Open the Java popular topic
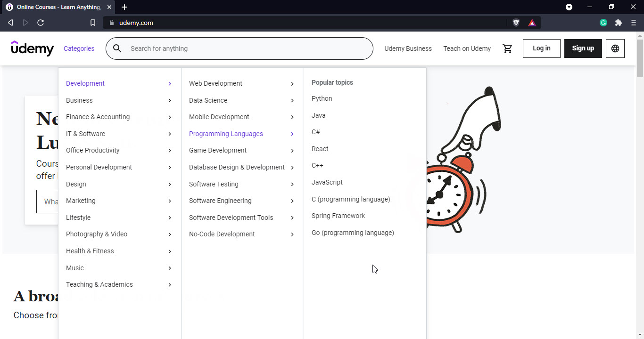 [318, 115]
